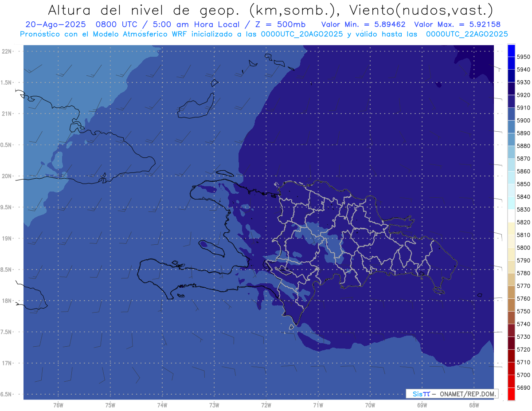
Task: Select the bright blue legend band above 5950
Action: 511,51
